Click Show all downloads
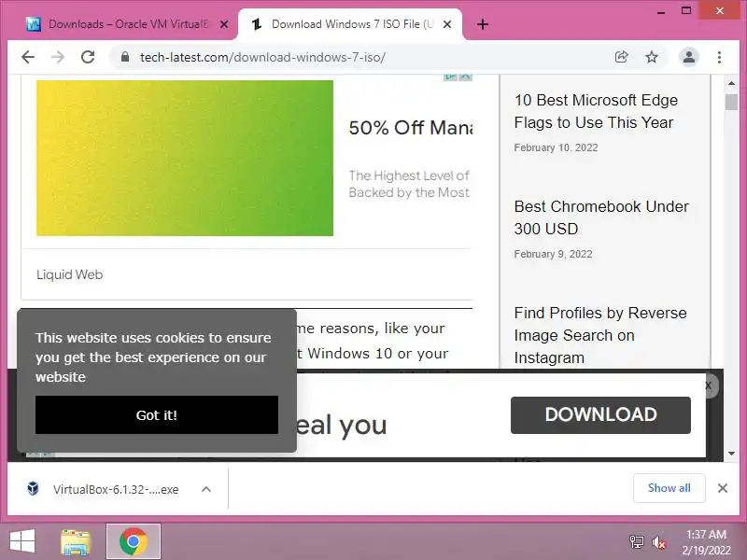 tap(669, 488)
